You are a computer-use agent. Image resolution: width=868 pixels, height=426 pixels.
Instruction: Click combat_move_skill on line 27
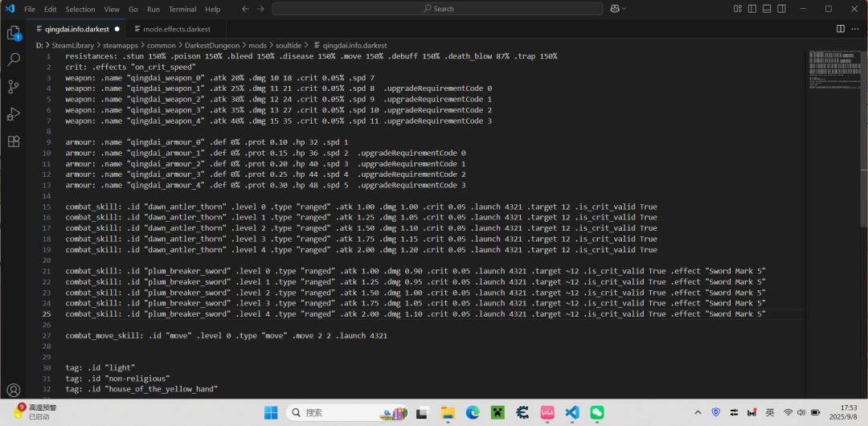point(102,336)
